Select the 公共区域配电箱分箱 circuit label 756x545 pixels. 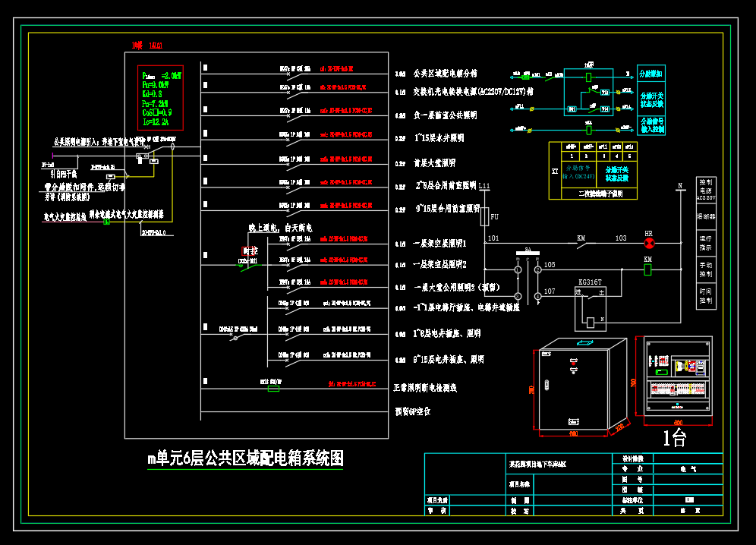446,74
